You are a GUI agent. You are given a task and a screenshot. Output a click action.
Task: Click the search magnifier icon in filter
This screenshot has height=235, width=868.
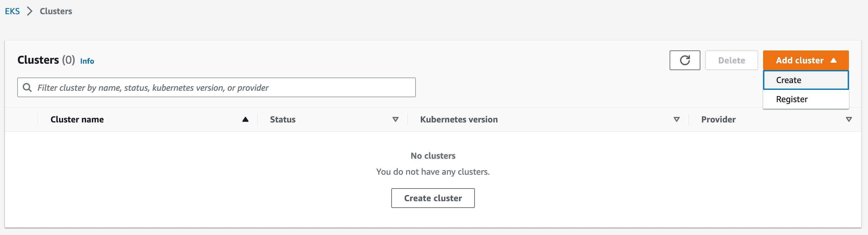coord(27,88)
